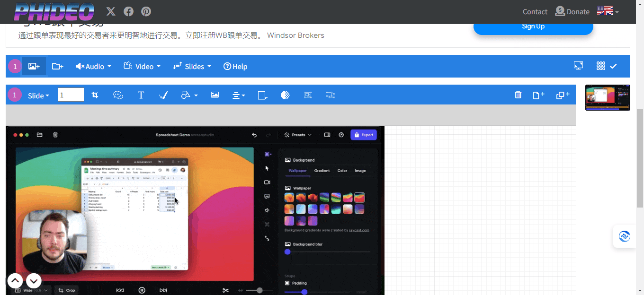The image size is (644, 295).
Task: Duplicate the current slide
Action: click(563, 95)
